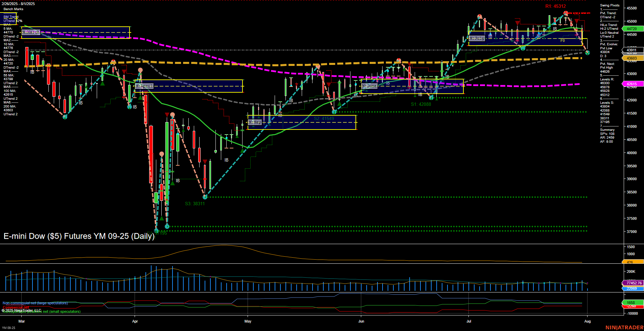Click the Jun label on time axis
644x331 pixels.
point(361,321)
